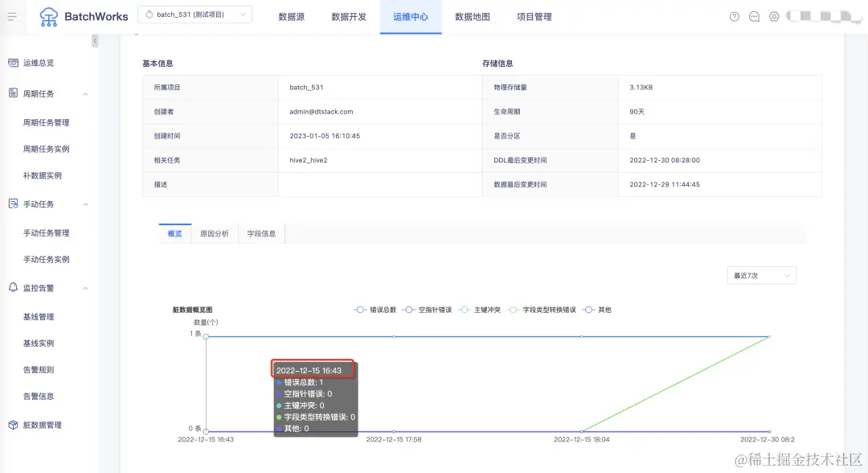Toggle 空指针错误 legend series
The height and width of the screenshot is (473, 868).
pyautogui.click(x=427, y=310)
